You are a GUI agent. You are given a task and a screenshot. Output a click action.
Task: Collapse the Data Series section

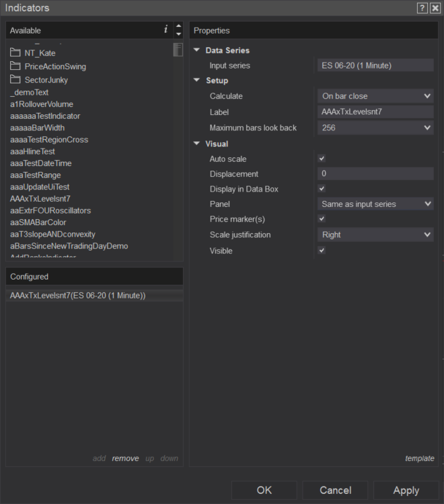(x=196, y=50)
